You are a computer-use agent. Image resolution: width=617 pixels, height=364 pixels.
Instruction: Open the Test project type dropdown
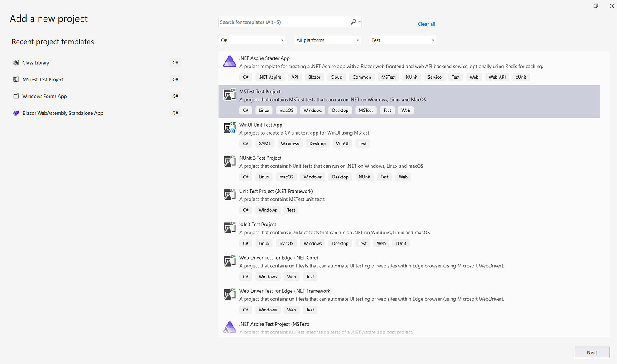[x=403, y=40]
